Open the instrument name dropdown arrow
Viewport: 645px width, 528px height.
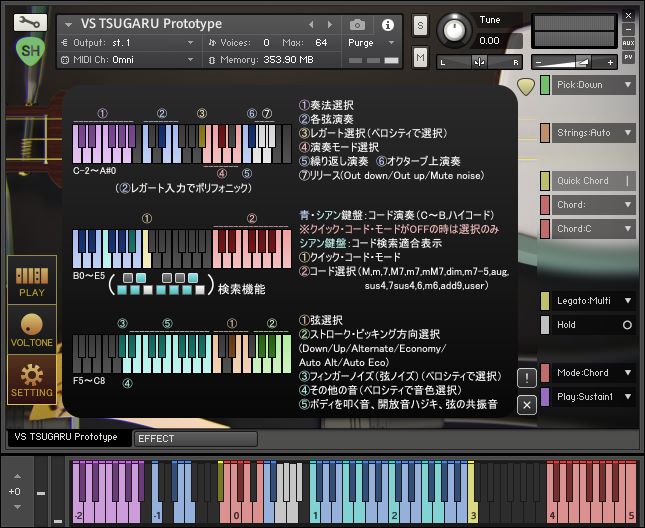[68, 25]
